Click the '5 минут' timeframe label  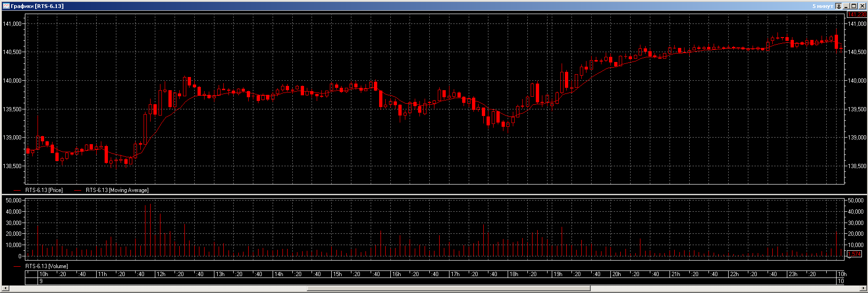click(822, 6)
